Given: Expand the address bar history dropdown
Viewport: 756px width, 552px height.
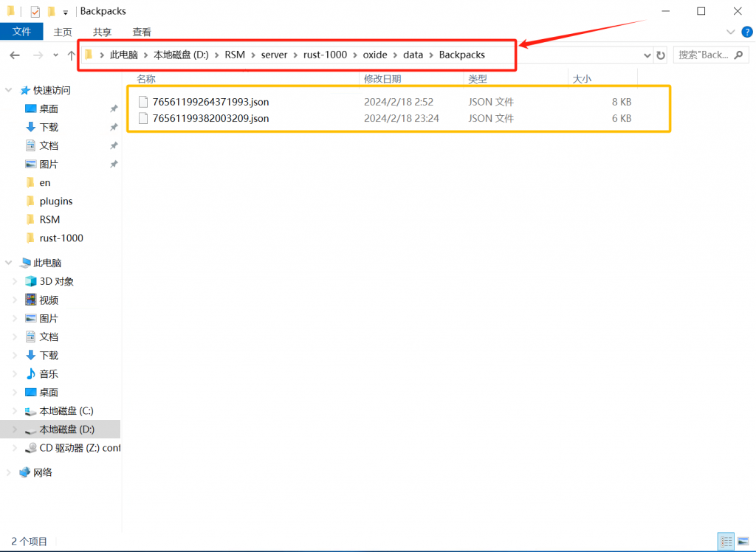Looking at the screenshot, I should tap(647, 55).
